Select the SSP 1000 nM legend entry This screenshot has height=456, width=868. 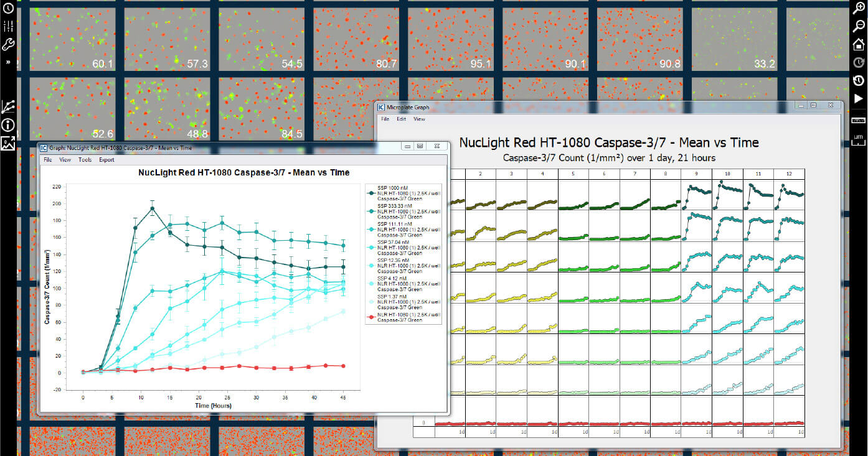403,193
